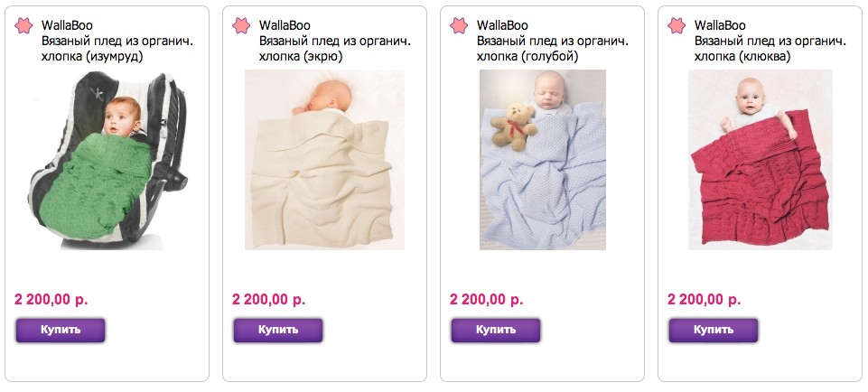This screenshot has width=868, height=392.
Task: Click Купить for the cranberry (клюква) blanket
Action: pos(714,330)
